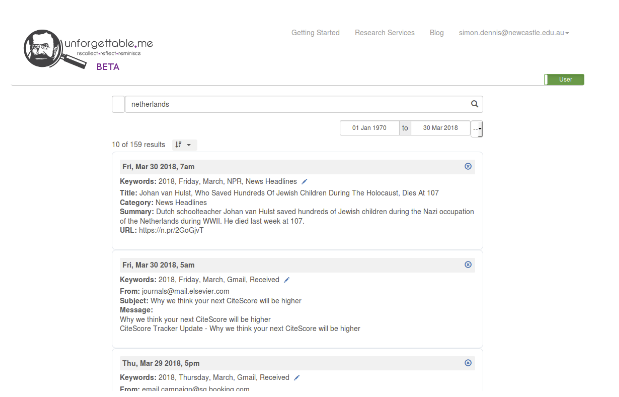Edit keywords of NPR News Headlines entry
Viewport: 619px width, 397px height.
coord(304,182)
